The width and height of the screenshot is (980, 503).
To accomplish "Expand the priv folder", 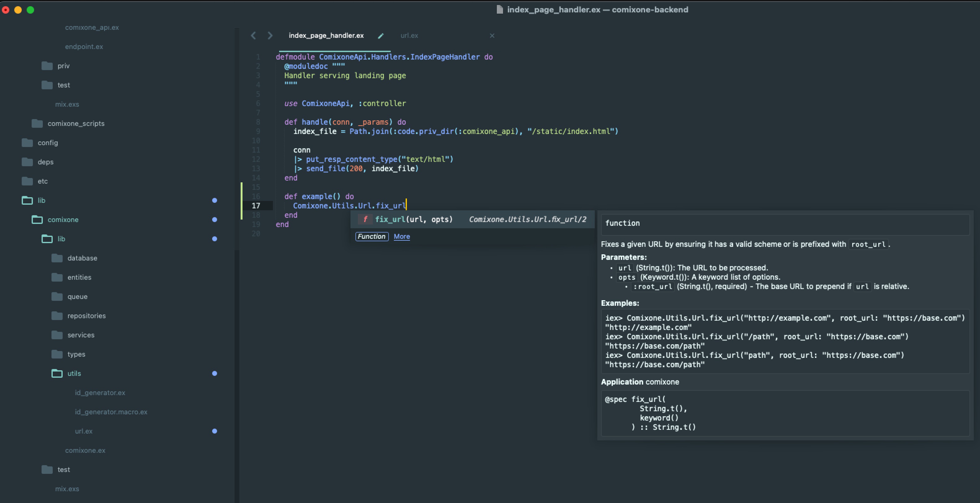I will point(47,66).
